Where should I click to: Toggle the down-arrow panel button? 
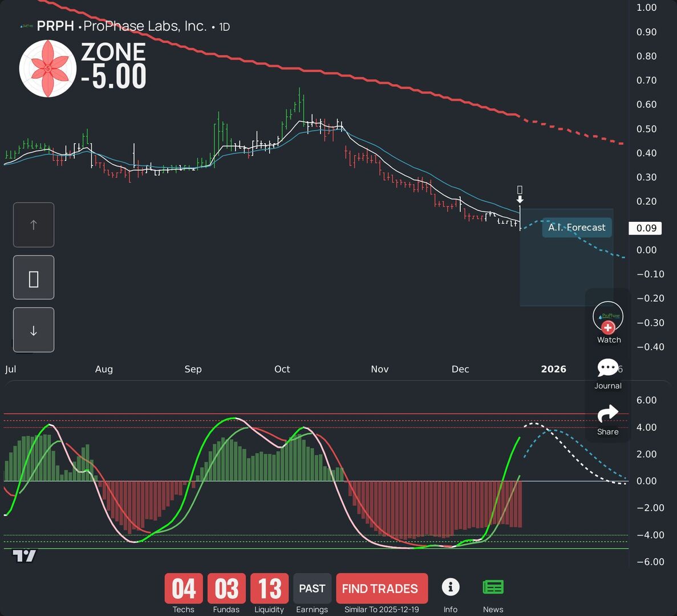click(x=34, y=330)
